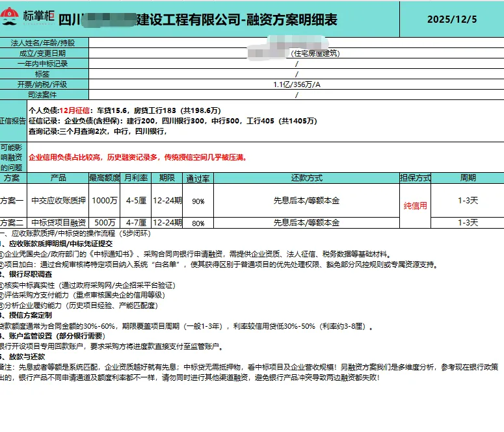Select the 中交应收账质押 product cell
Screen dimensions: 504x432
[58, 201]
